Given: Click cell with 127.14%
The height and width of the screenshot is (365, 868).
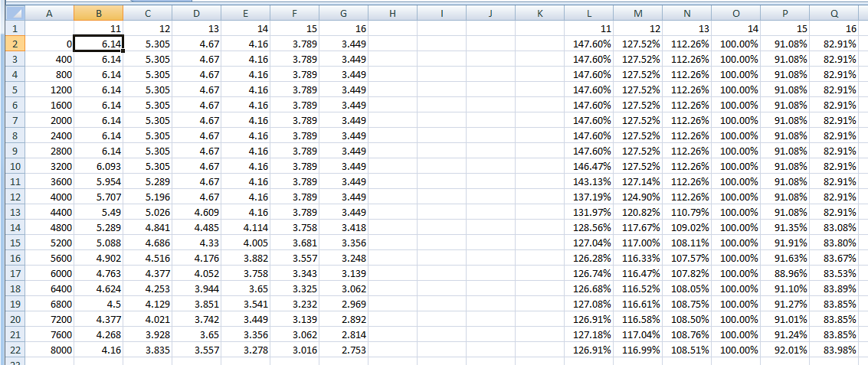Looking at the screenshot, I should 637,181.
